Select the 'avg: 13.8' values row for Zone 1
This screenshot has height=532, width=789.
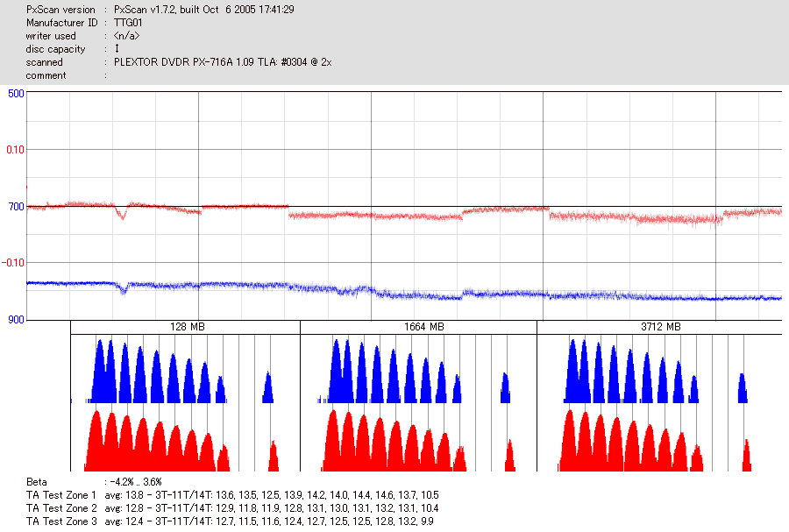coord(272,495)
